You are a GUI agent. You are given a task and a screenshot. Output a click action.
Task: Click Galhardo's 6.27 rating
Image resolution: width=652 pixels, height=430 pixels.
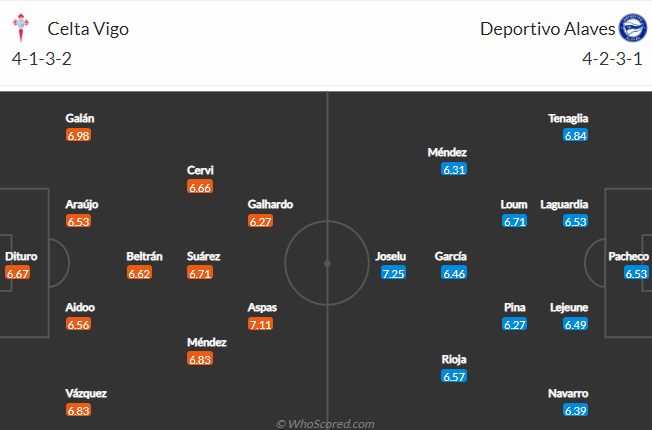click(x=260, y=221)
